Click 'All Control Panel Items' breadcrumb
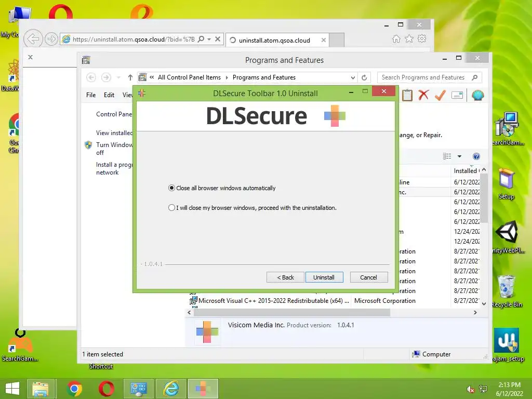The image size is (532, 399). pyautogui.click(x=189, y=77)
